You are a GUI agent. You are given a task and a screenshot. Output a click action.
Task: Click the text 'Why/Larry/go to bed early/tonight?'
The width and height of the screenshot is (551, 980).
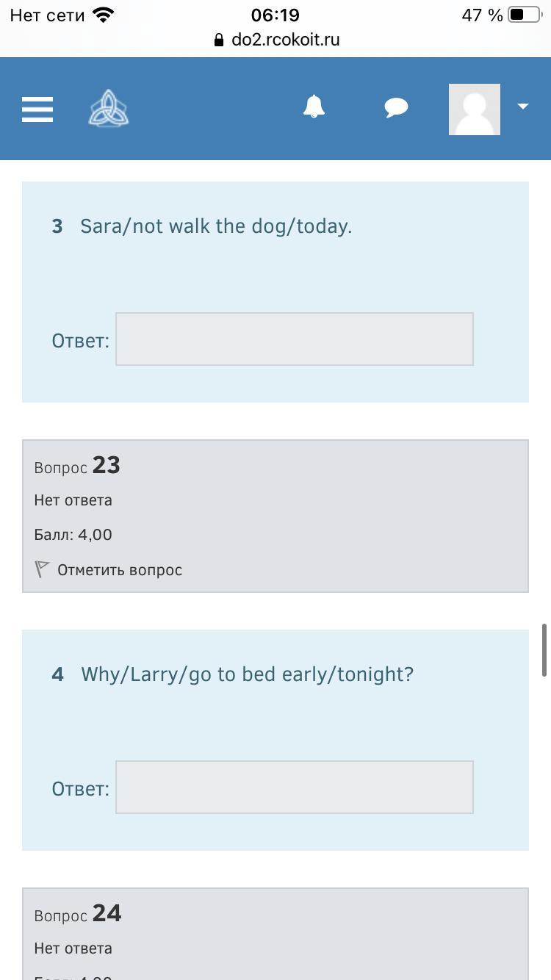[247, 674]
